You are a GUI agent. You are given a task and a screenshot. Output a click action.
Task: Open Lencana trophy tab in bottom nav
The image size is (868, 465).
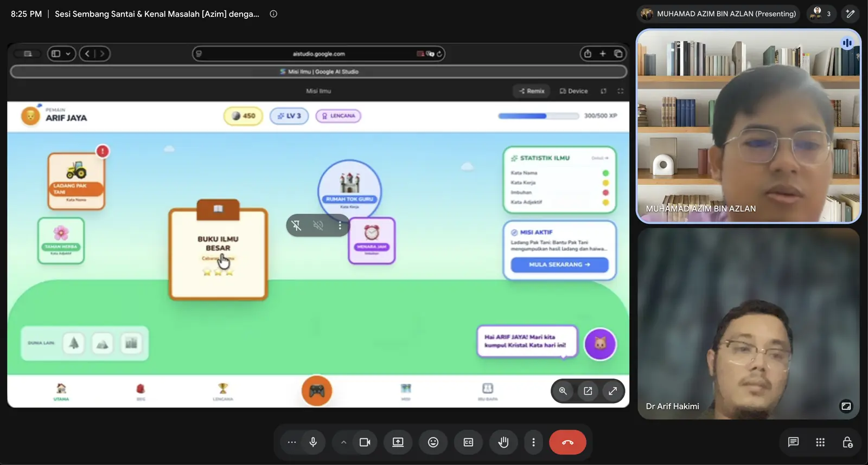pyautogui.click(x=223, y=392)
